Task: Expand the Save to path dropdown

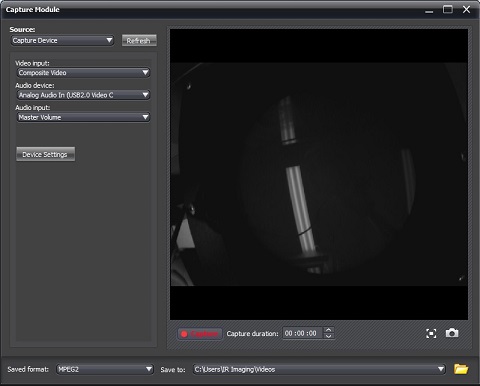Action: tap(319, 369)
